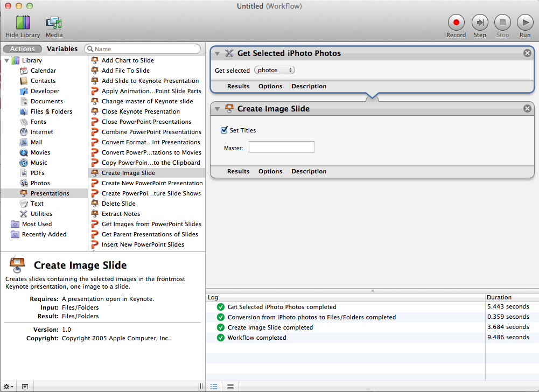Image resolution: width=539 pixels, height=392 pixels.
Task: Click the Name search field
Action: (x=142, y=49)
